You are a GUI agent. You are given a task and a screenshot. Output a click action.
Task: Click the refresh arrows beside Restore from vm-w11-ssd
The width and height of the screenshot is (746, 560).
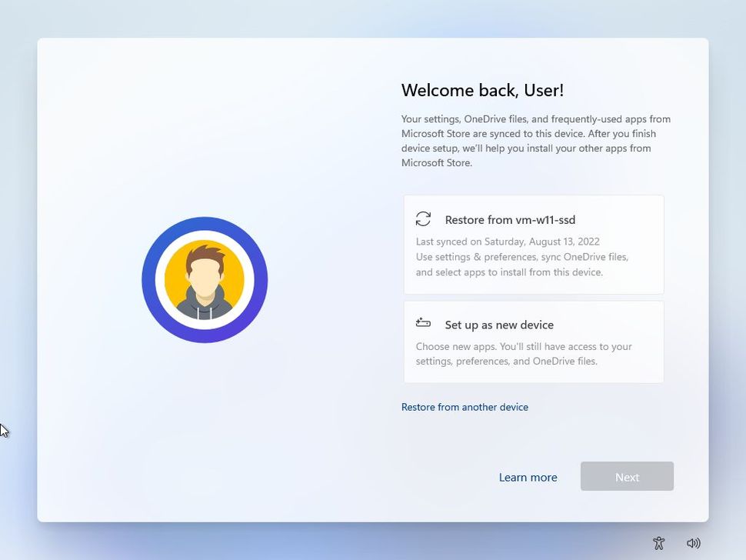(x=424, y=219)
